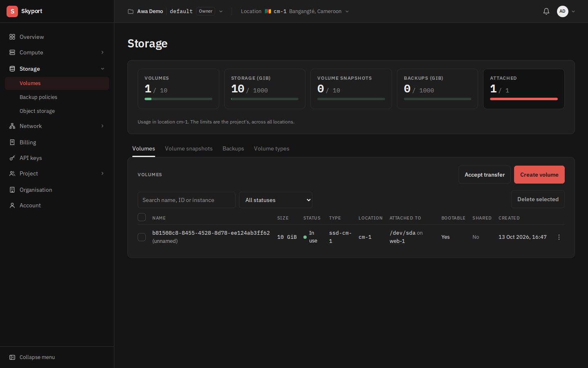The image size is (588, 368).
Task: Open actions menu for volume b81508c8
Action: pos(559,237)
